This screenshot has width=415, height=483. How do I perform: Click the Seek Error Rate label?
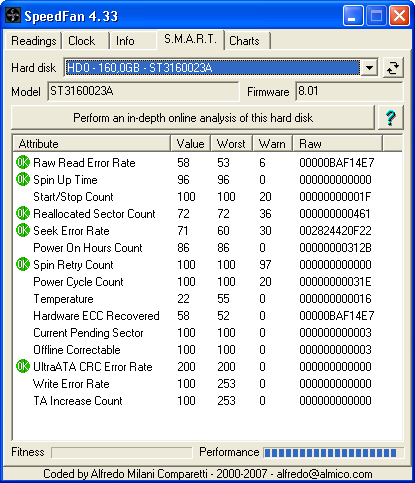(71, 231)
